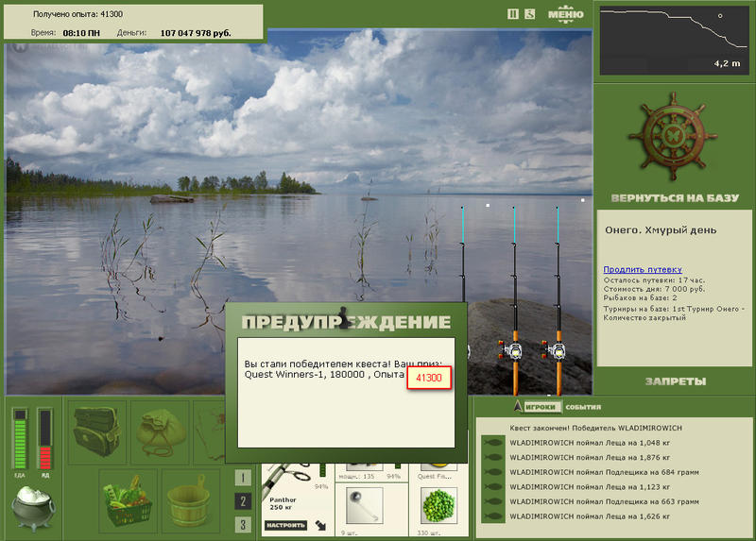Screen dimensions: 756x541
Task: Click the pause icon in the top bar
Action: point(513,14)
